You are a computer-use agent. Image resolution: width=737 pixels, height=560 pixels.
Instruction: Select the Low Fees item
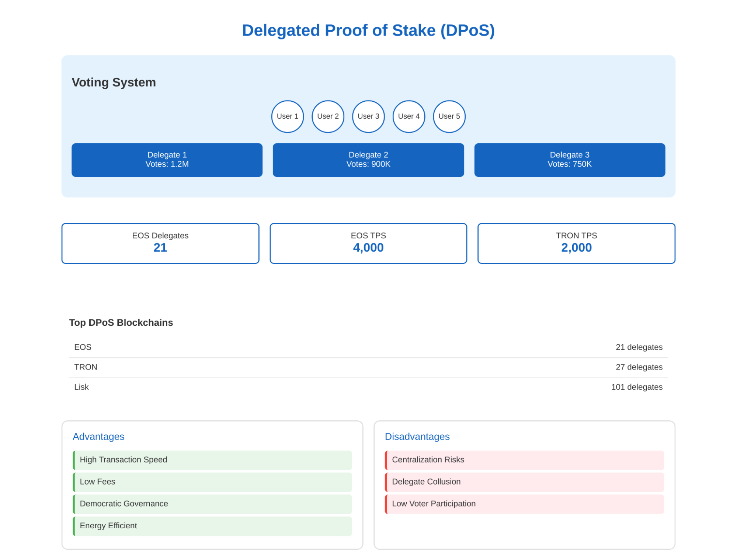(x=212, y=482)
